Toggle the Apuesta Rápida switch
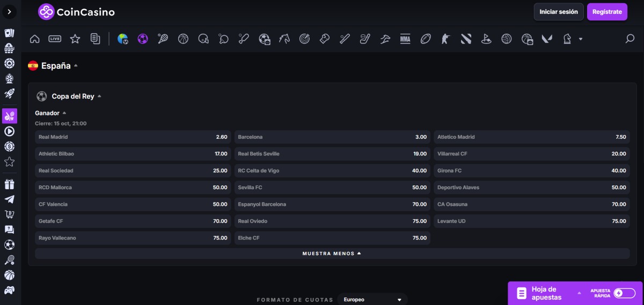 [625, 293]
